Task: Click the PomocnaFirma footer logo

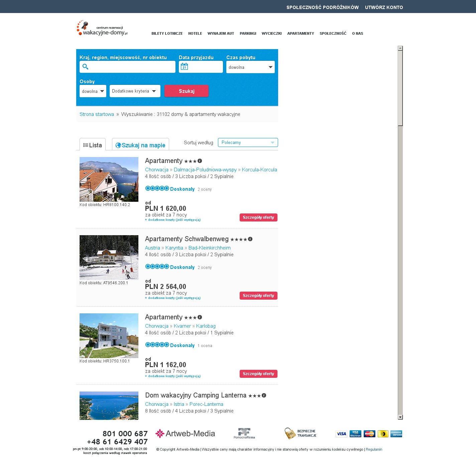Action: click(244, 433)
